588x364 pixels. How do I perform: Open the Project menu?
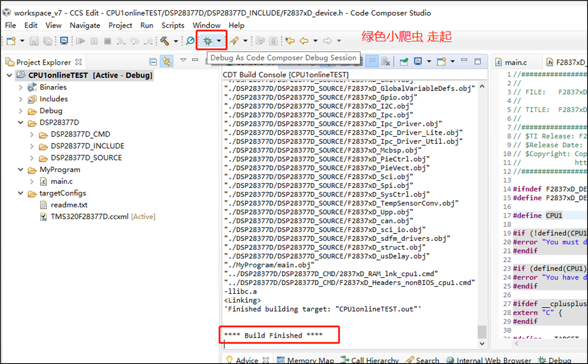120,25
